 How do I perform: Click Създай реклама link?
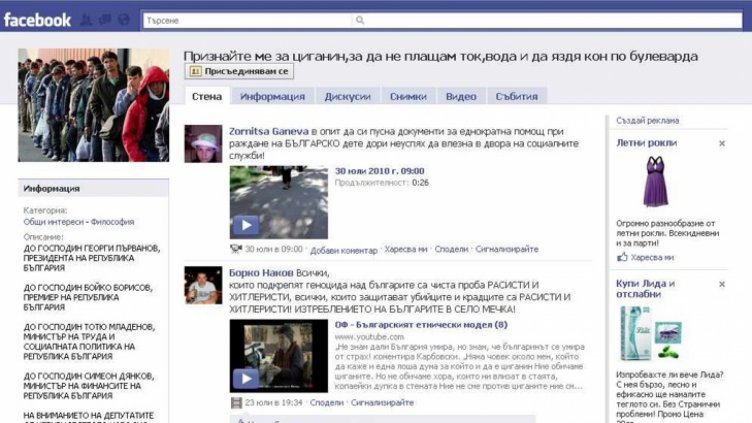click(x=647, y=120)
